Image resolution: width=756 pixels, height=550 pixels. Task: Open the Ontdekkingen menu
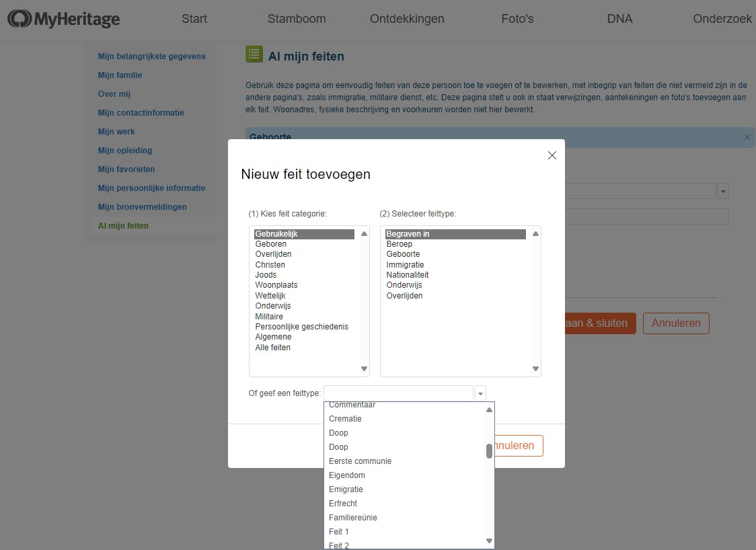pos(407,19)
